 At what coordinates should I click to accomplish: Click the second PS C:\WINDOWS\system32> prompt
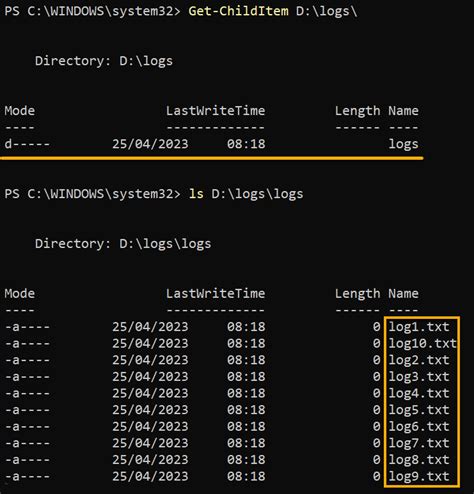tap(92, 194)
